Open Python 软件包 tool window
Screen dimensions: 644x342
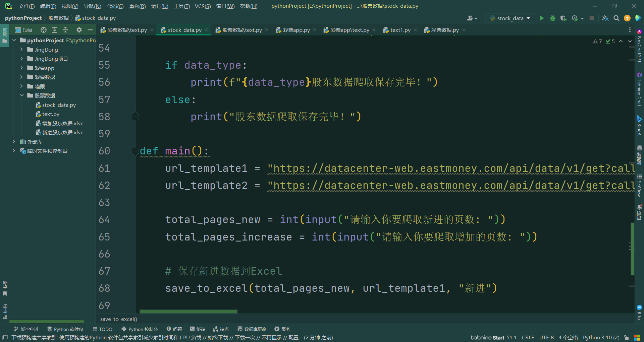point(65,329)
